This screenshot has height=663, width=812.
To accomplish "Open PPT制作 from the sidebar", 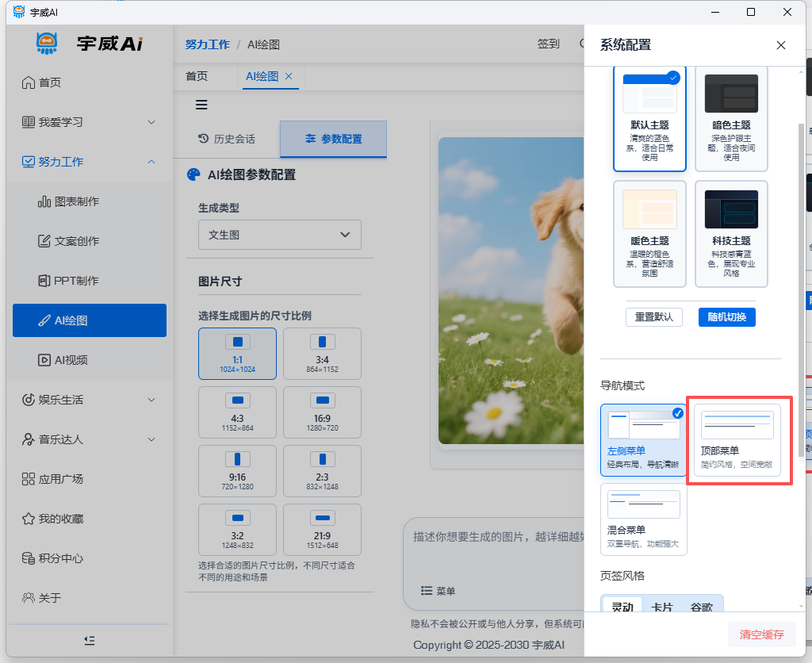I will 76,281.
